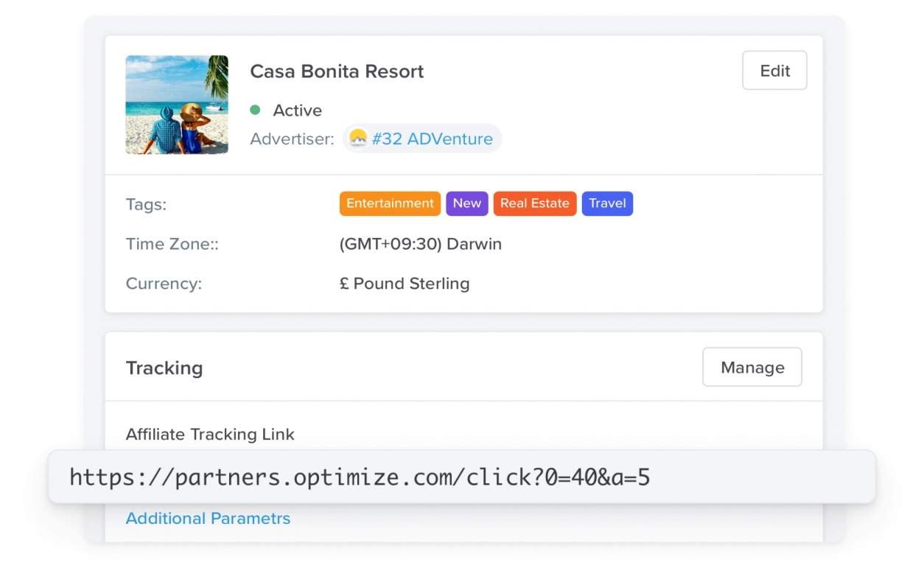The image size is (924, 571).
Task: Click the Edit button
Action: (774, 70)
